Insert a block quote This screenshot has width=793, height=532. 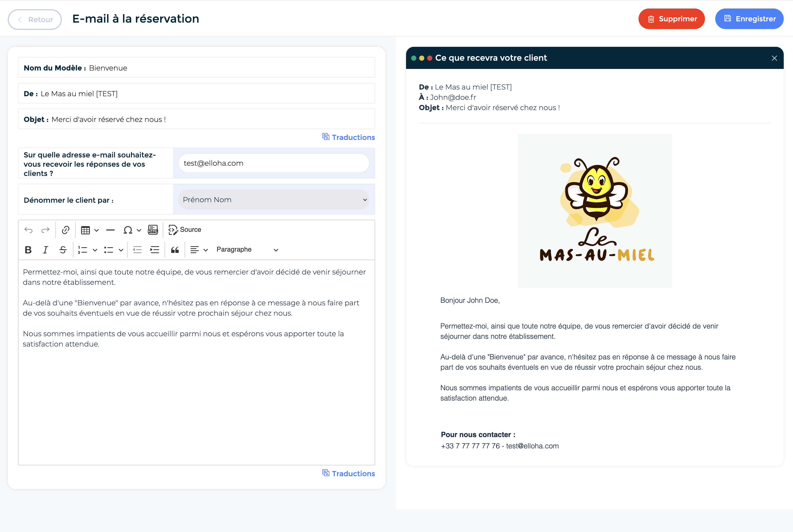175,250
